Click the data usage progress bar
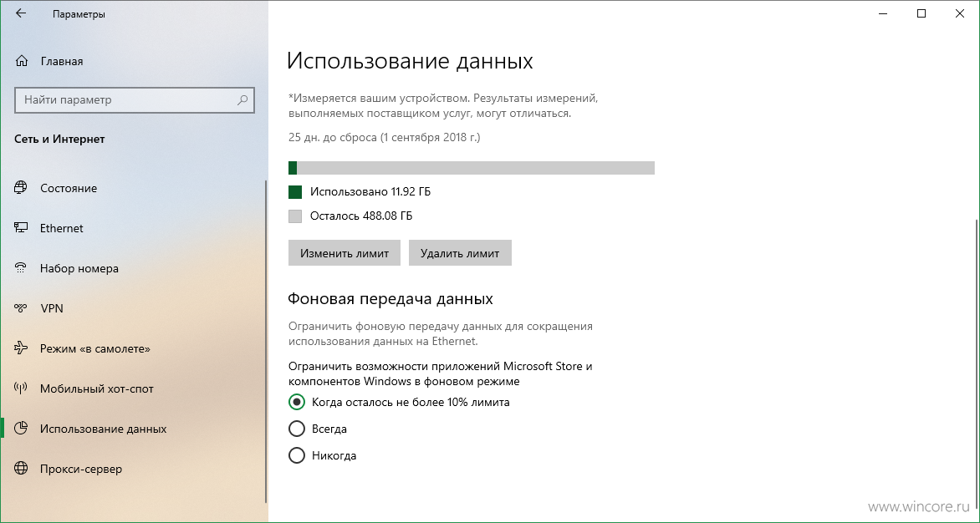This screenshot has width=980, height=523. [x=472, y=168]
